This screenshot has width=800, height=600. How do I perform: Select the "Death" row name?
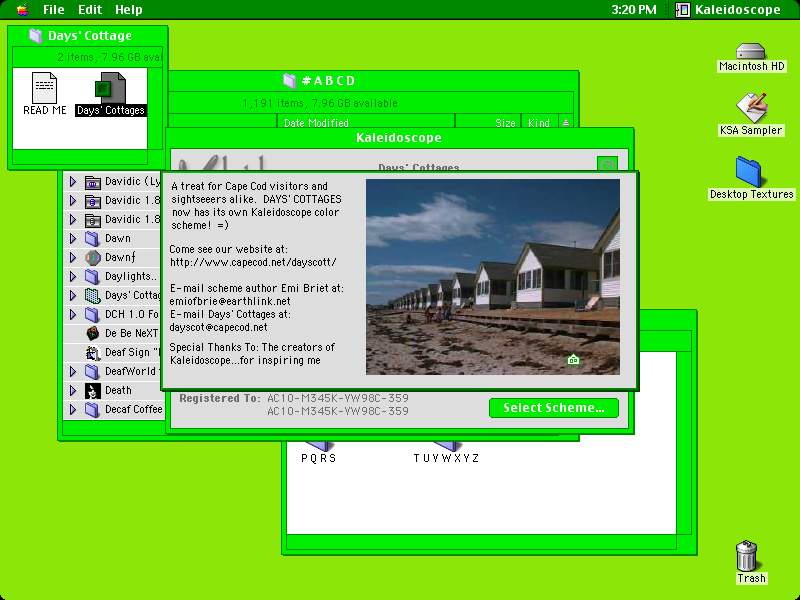click(x=118, y=390)
